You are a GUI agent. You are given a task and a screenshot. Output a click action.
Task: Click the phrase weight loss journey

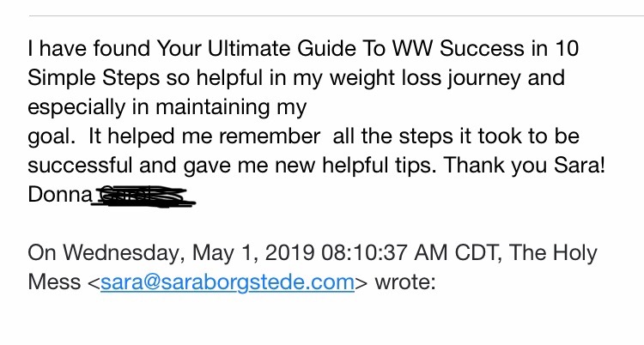pyautogui.click(x=425, y=78)
